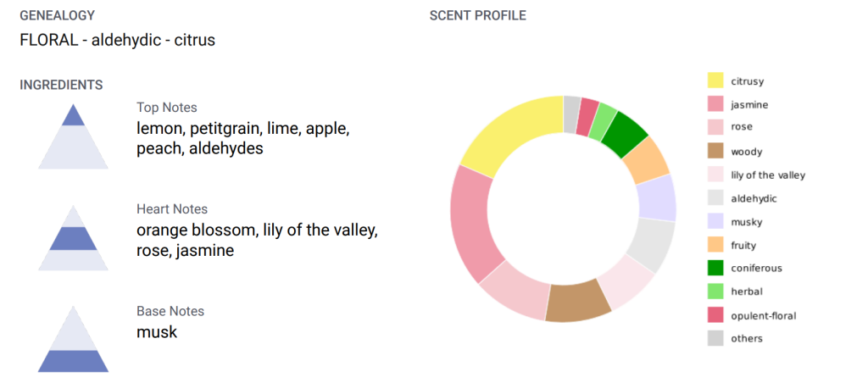Select the dark green coniferous chart segment
This screenshot has height=383, width=868.
tap(629, 134)
